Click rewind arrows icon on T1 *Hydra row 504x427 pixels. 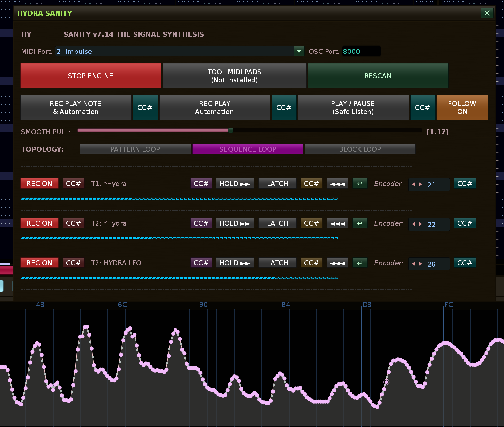(x=337, y=184)
